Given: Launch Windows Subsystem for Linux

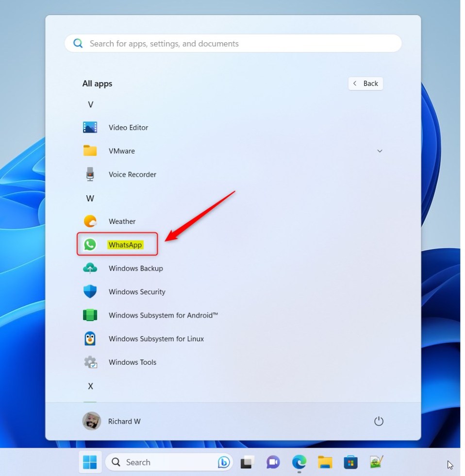Looking at the screenshot, I should coord(156,339).
